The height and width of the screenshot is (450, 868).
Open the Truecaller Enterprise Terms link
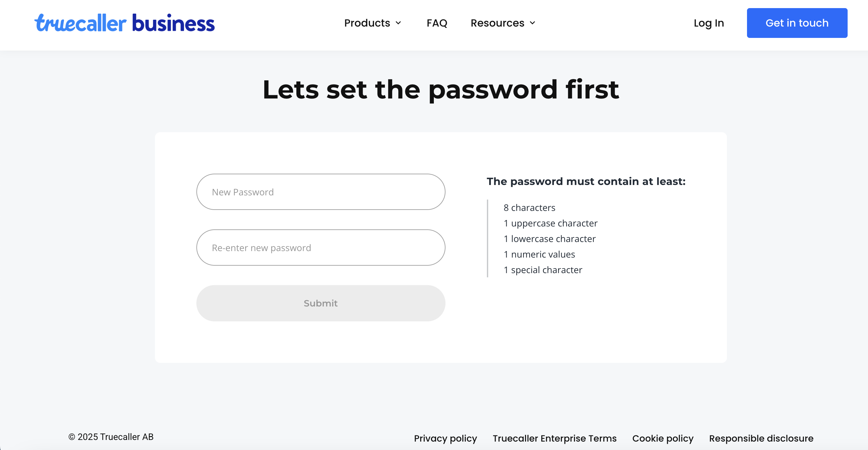(554, 438)
